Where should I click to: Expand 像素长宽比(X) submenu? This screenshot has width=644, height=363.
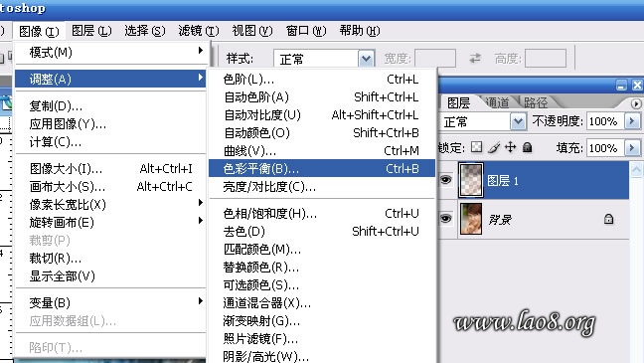pyautogui.click(x=110, y=204)
